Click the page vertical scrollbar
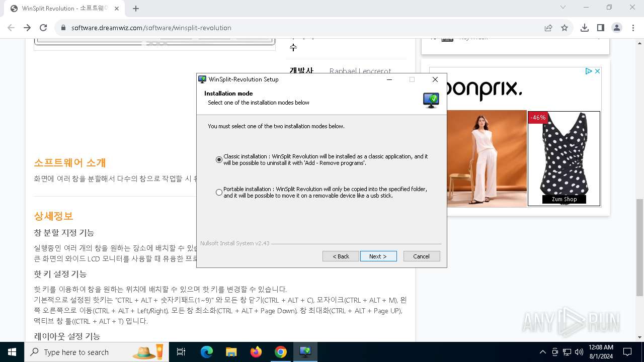This screenshot has height=362, width=644. point(639,247)
